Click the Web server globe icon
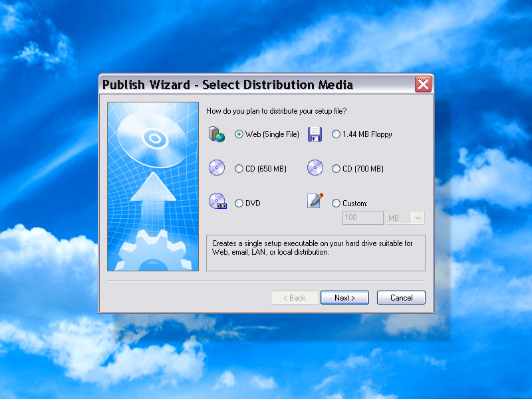532x399 pixels. [x=217, y=134]
